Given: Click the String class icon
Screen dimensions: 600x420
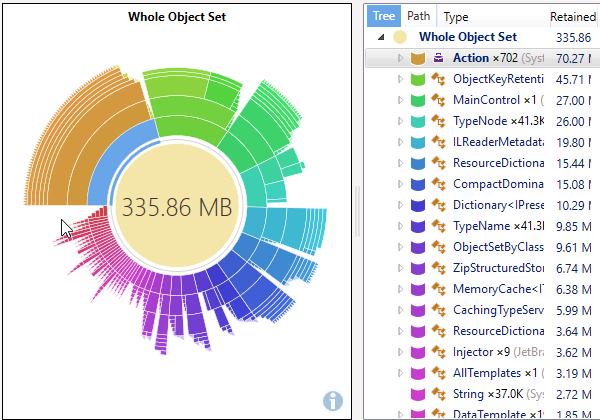Looking at the screenshot, I should 438,394.
